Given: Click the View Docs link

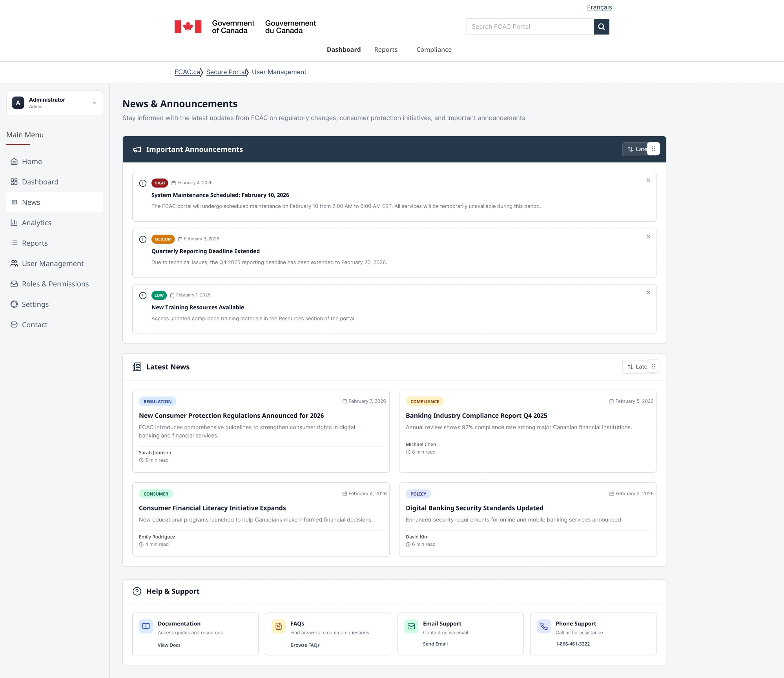Looking at the screenshot, I should [169, 645].
